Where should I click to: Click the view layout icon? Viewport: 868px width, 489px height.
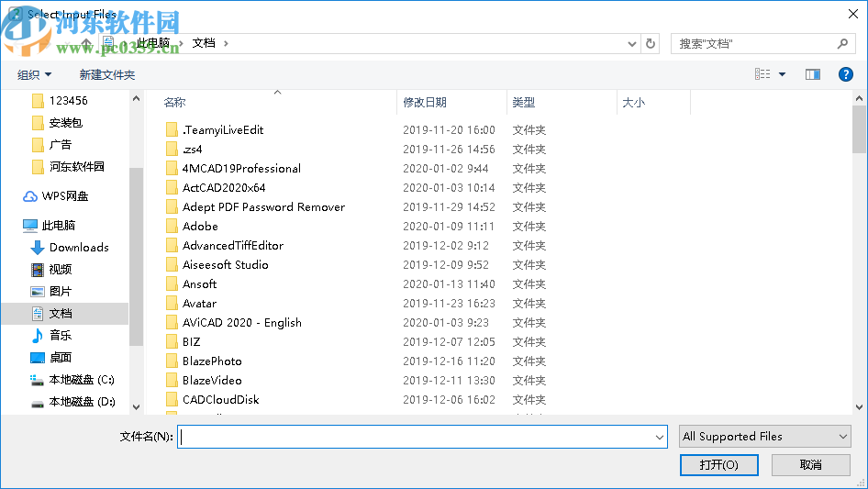coord(762,74)
